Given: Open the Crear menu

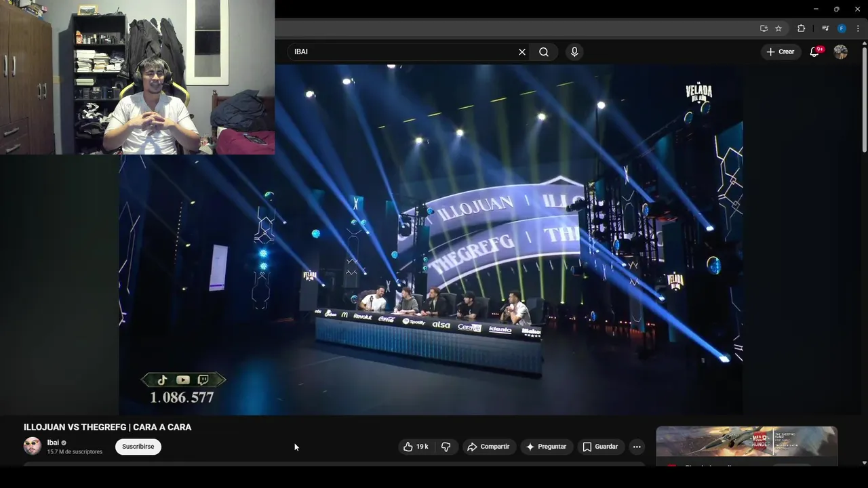Looking at the screenshot, I should tap(781, 52).
